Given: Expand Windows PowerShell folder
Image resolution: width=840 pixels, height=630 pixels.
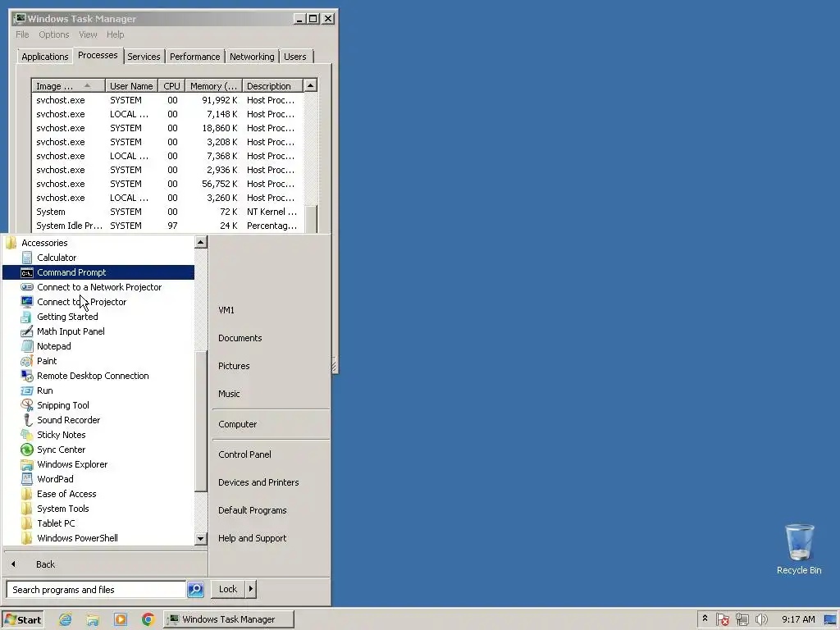Looking at the screenshot, I should pyautogui.click(x=77, y=538).
